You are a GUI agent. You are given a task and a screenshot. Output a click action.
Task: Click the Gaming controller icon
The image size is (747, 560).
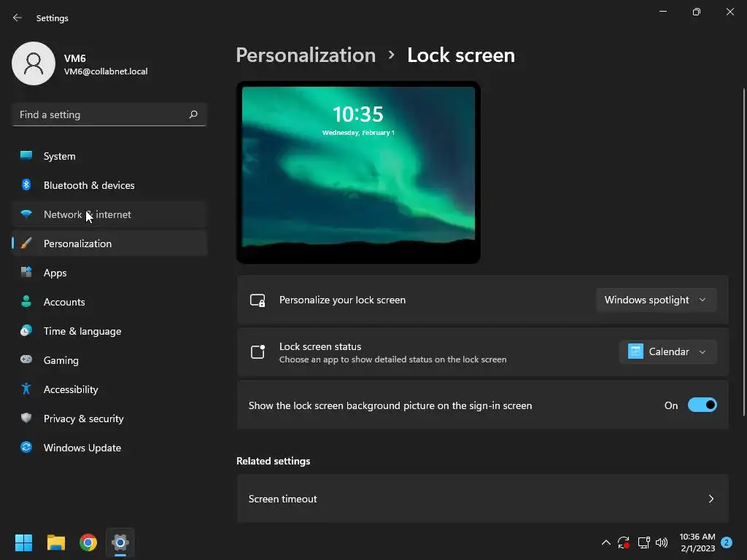click(x=26, y=359)
